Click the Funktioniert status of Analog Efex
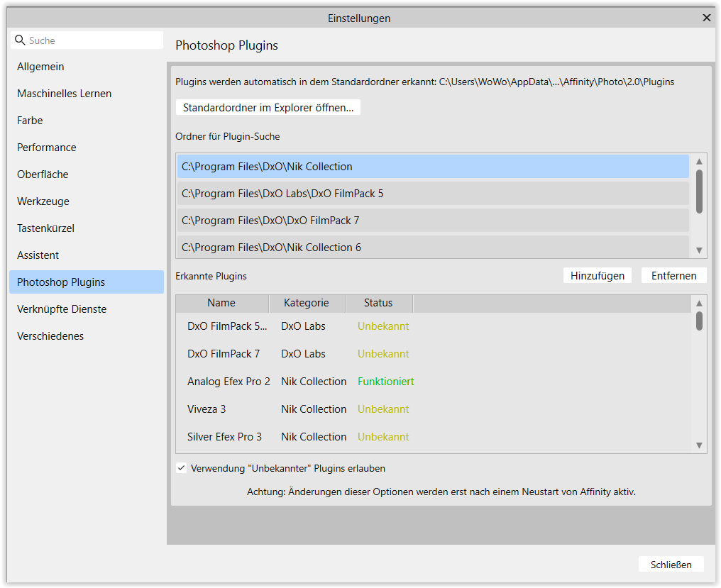Viewport: 721px width, 588px height. point(386,382)
